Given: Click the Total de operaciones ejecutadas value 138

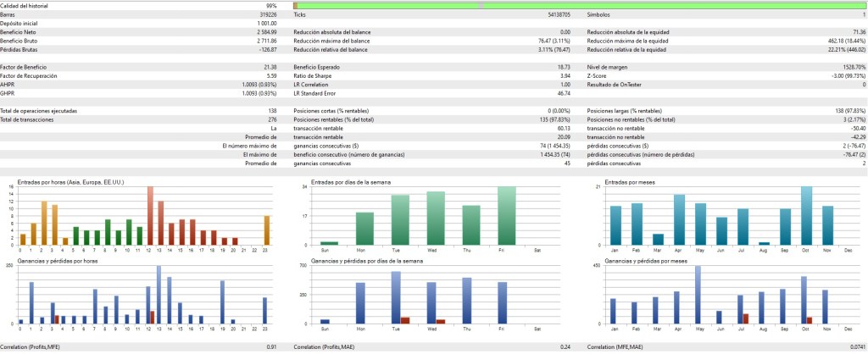Looking at the screenshot, I should tap(270, 111).
